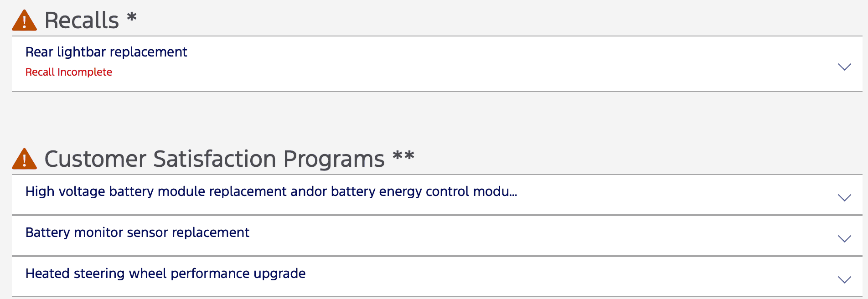The width and height of the screenshot is (868, 299).
Task: Expand the Battery monitor sensor replacement chevron
Action: pos(844,238)
